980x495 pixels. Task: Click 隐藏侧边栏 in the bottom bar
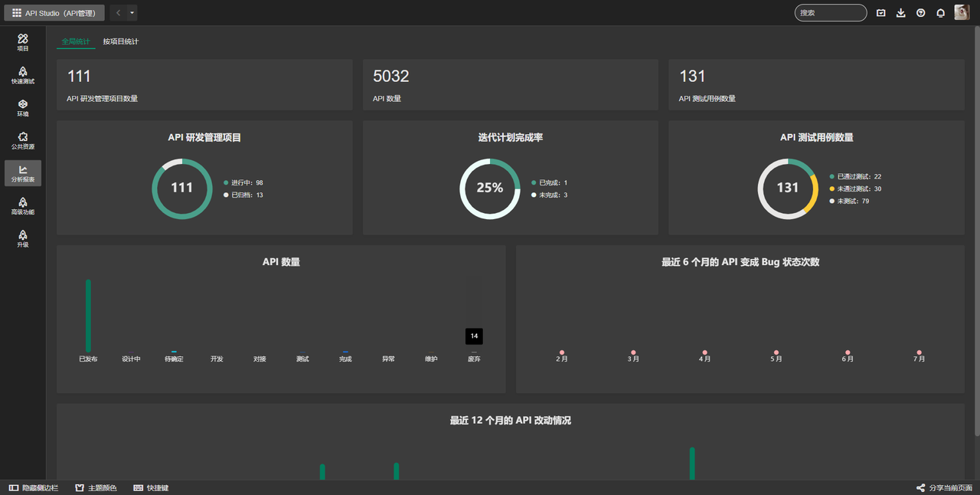[34, 488]
